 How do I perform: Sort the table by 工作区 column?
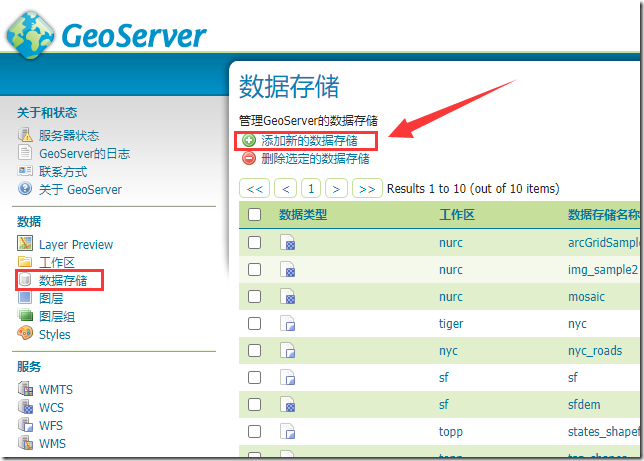(x=457, y=214)
